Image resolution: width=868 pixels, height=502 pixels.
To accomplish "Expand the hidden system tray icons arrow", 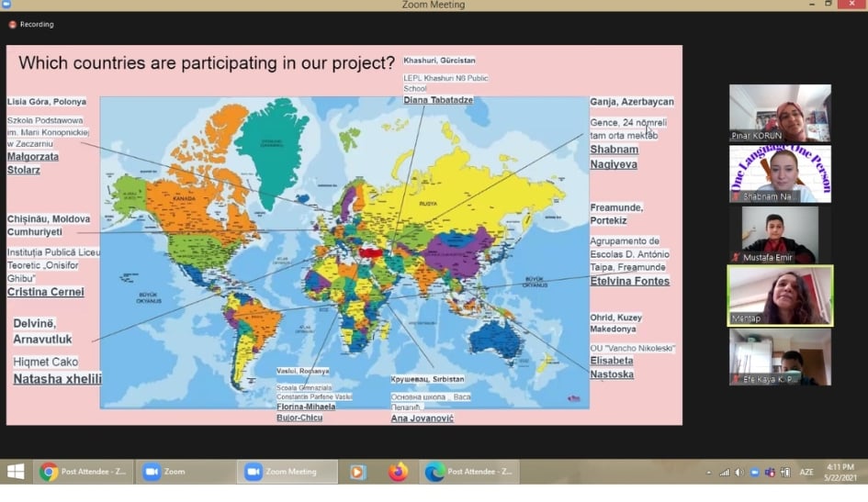I will coord(708,473).
